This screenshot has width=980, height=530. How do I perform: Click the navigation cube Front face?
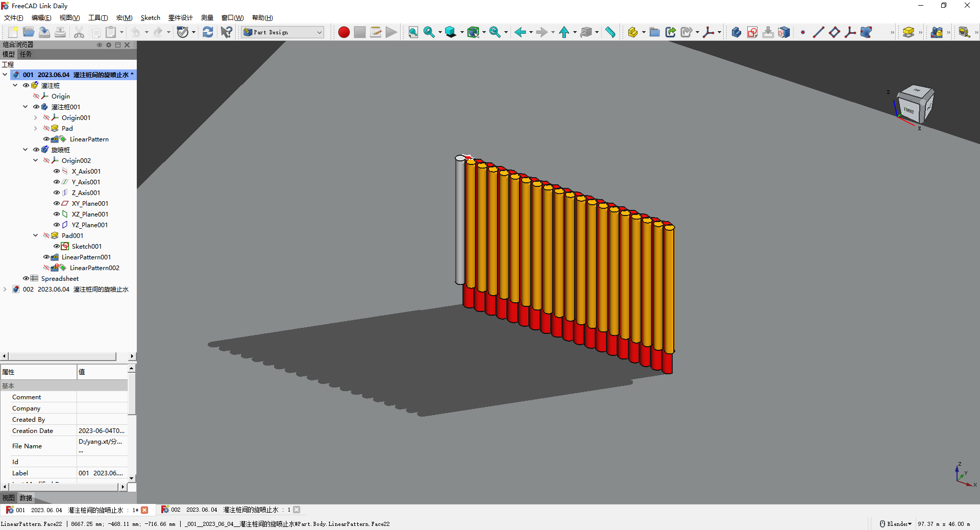tap(909, 110)
